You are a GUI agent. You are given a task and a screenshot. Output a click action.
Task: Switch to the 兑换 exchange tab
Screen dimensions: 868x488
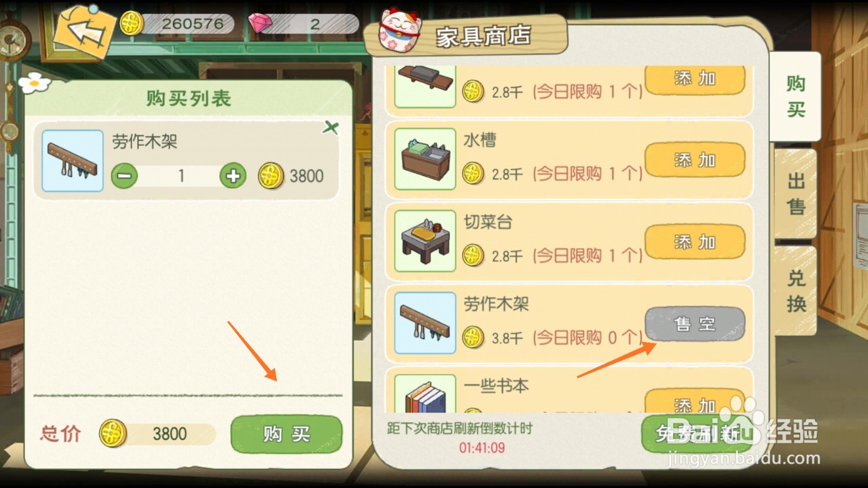click(796, 291)
